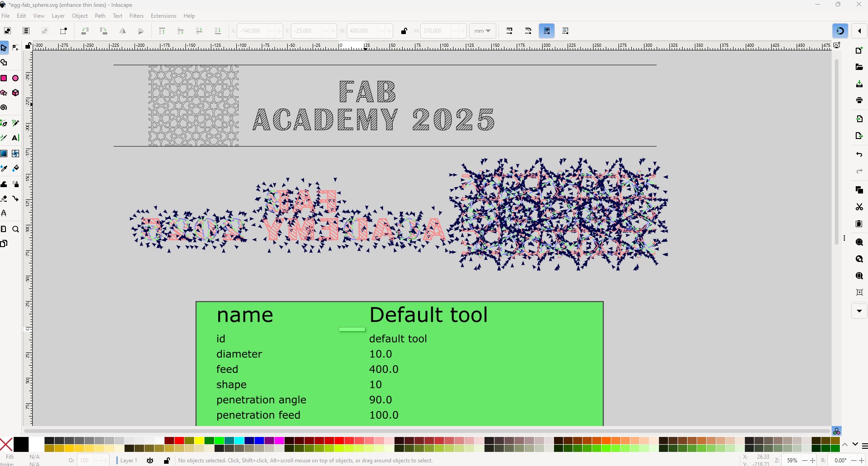Open the Extensions menu
The image size is (868, 466).
pos(163,16)
